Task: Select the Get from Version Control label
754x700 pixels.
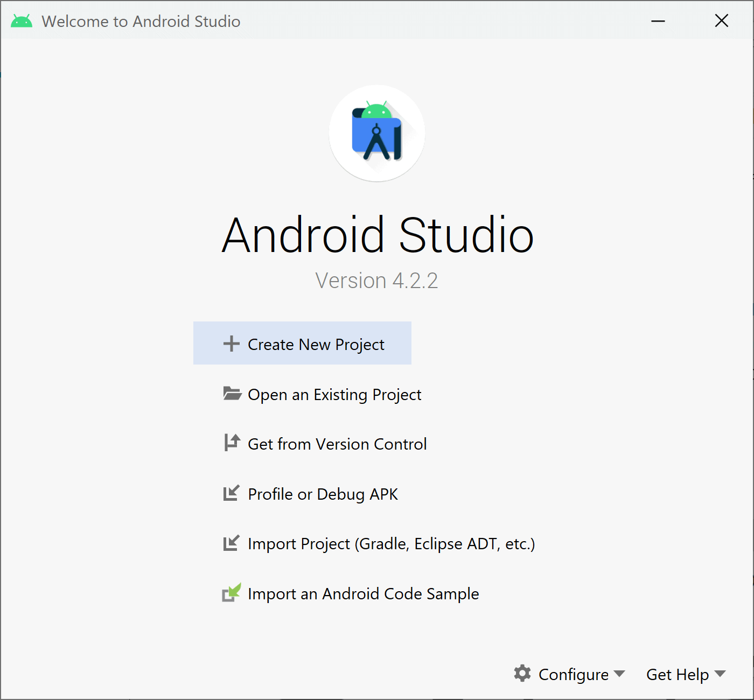Action: pyautogui.click(x=337, y=444)
